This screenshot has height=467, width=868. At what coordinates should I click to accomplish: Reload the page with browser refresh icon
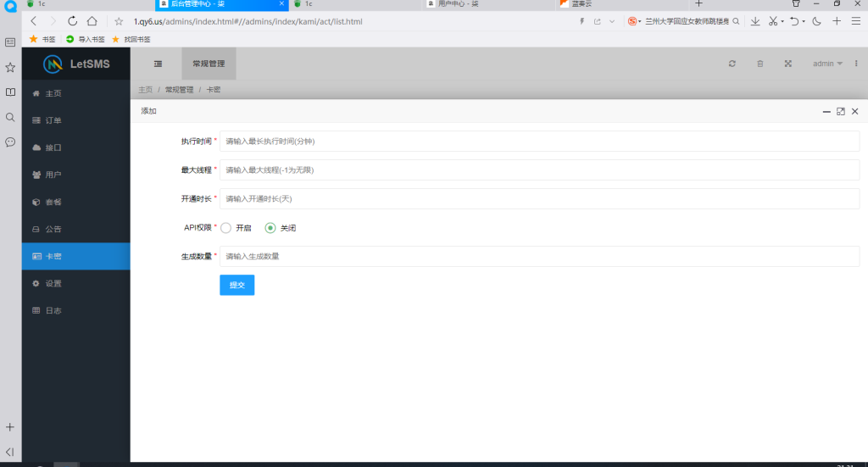pos(72,21)
